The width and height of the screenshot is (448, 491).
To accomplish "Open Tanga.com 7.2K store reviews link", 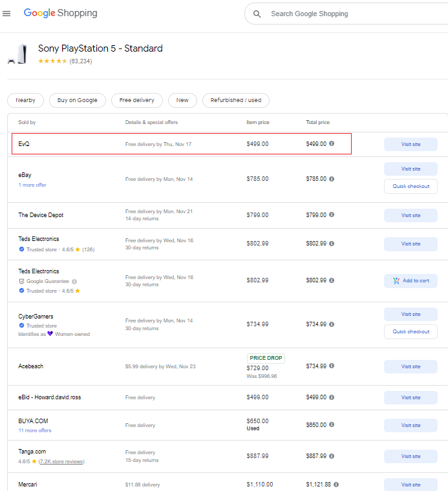I will click(61, 461).
